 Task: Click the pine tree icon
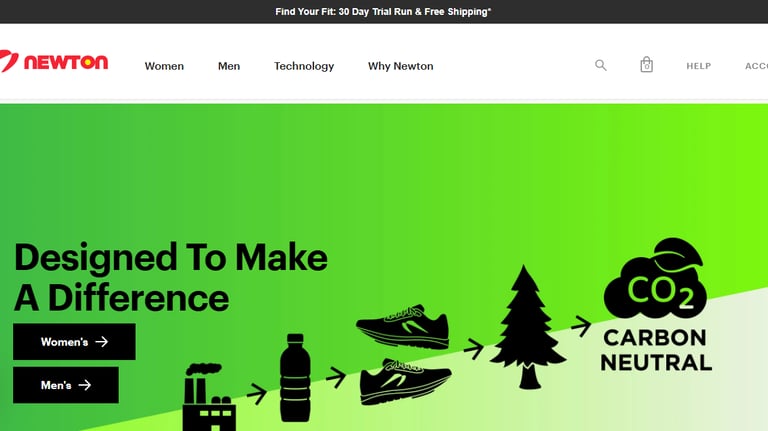(x=528, y=327)
